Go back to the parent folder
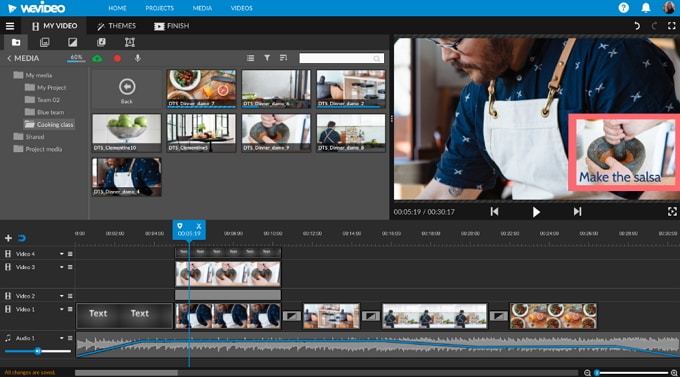 127,89
